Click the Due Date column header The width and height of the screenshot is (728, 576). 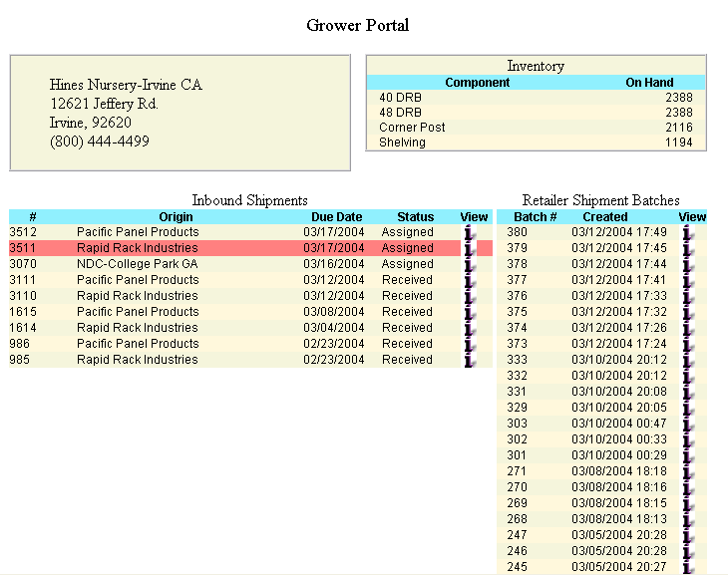tap(337, 217)
